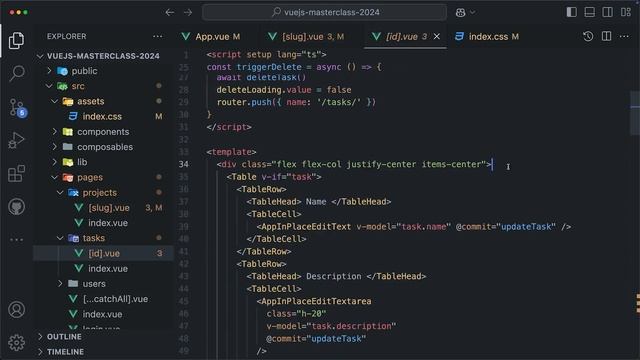
Task: Switch to the index.css tab
Action: click(487, 37)
